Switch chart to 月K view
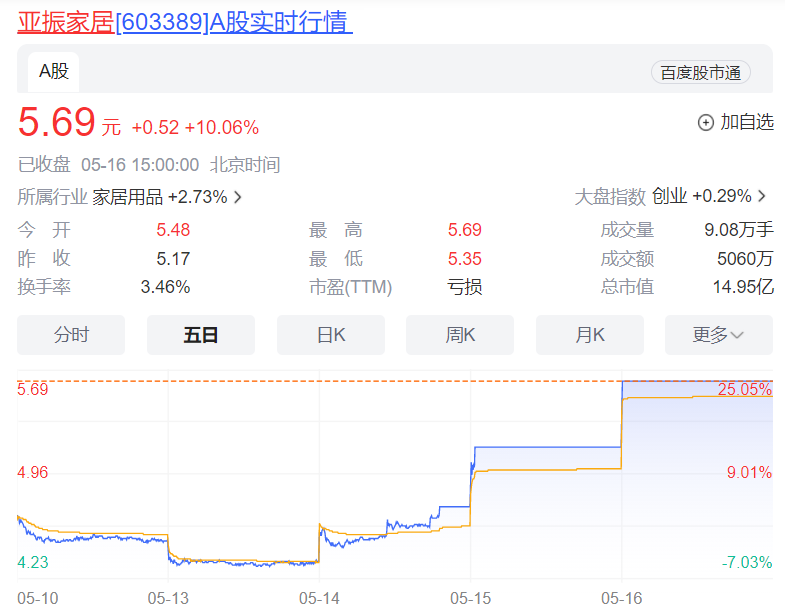This screenshot has height=613, width=785. click(590, 335)
